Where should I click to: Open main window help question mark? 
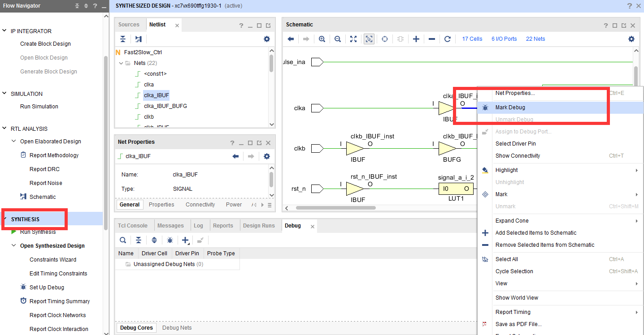630,6
